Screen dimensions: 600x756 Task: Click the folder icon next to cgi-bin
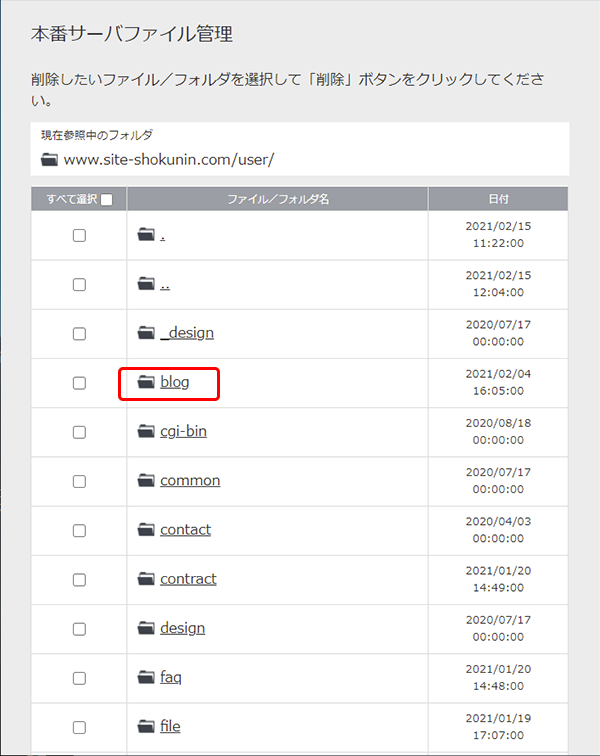[x=146, y=431]
